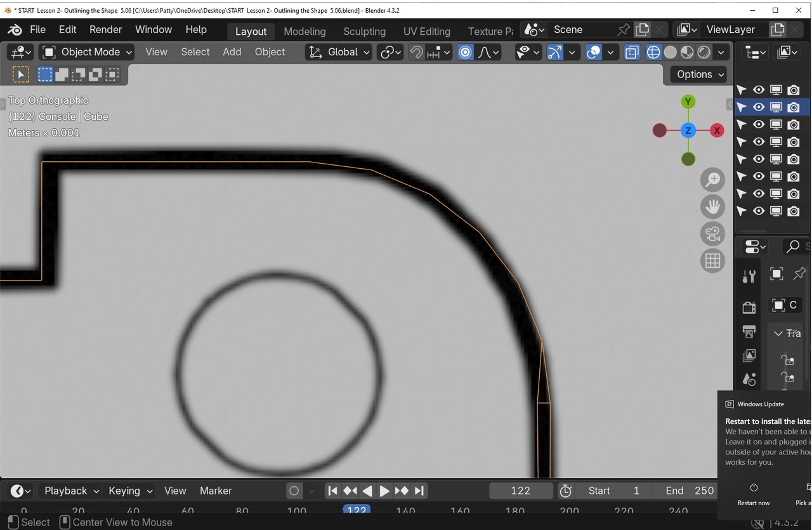Click the current frame field showing 122
Viewport: 812px width, 530px height.
point(520,491)
